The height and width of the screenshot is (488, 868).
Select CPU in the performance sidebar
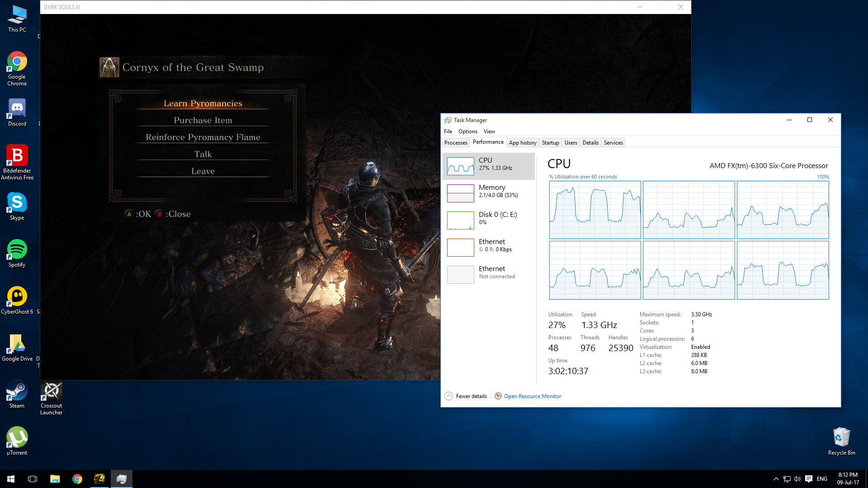point(489,166)
